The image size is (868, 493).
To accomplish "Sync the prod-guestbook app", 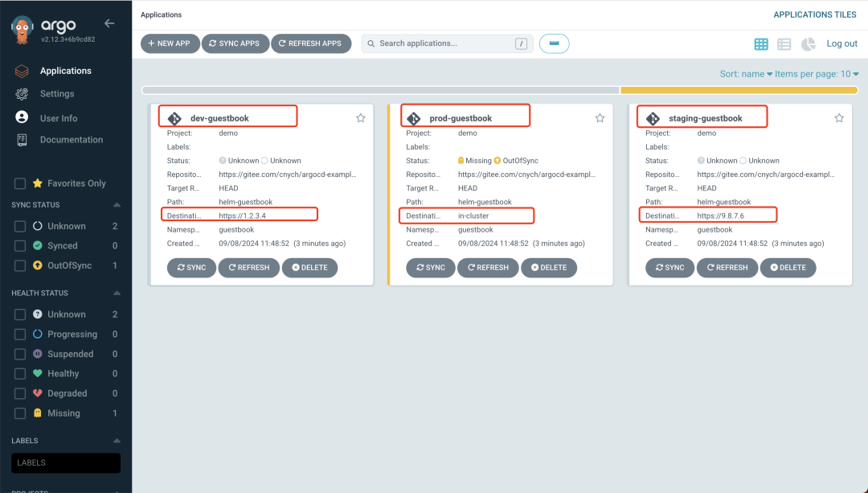I will [431, 268].
